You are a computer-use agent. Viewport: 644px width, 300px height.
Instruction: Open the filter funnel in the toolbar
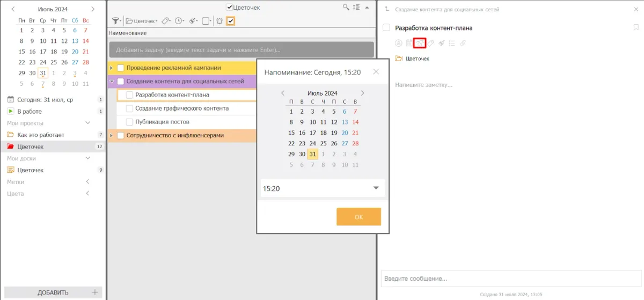click(x=115, y=21)
